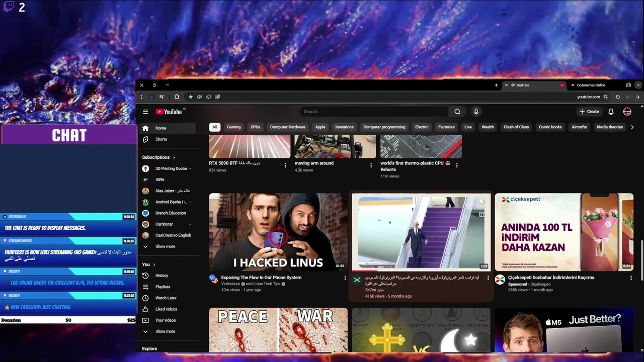Select the Live filter chip
Screen dimensions: 644x362
click(x=468, y=127)
